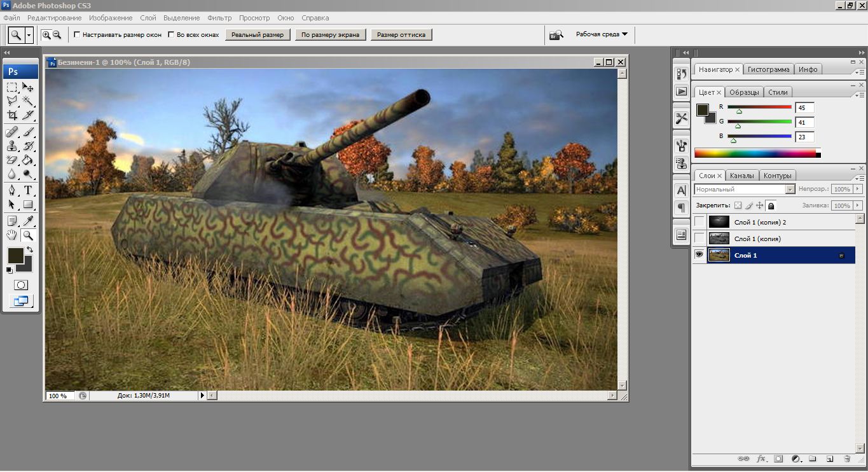Select the Hand tool
868x472 pixels.
pyautogui.click(x=12, y=235)
